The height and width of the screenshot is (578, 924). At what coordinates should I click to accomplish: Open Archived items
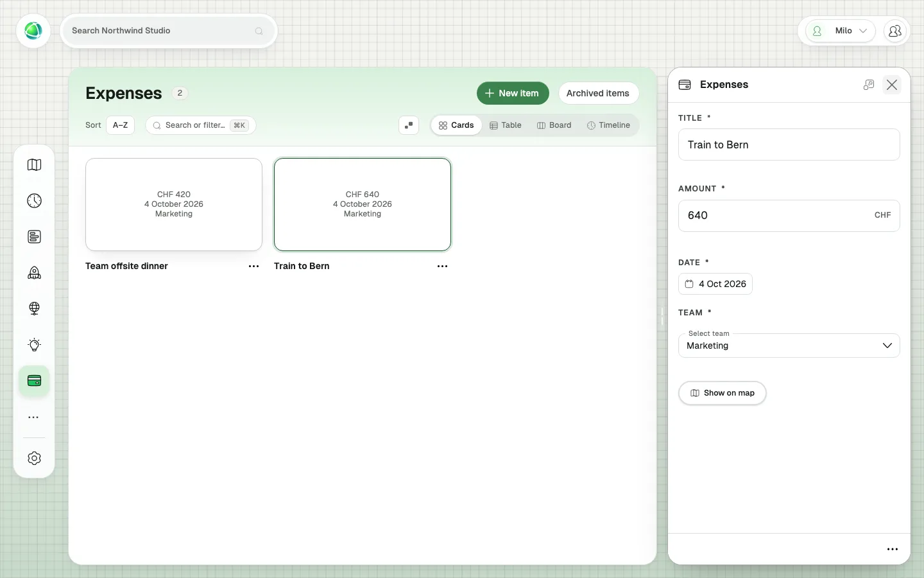click(x=598, y=93)
